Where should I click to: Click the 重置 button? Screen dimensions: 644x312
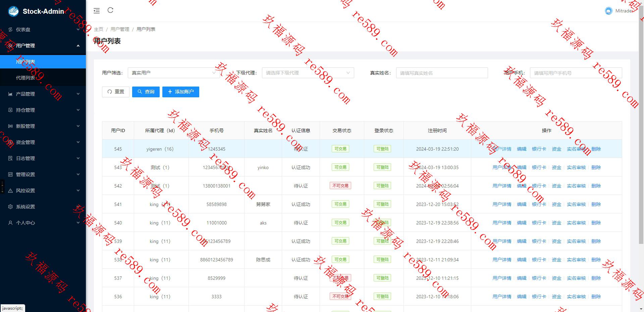116,92
